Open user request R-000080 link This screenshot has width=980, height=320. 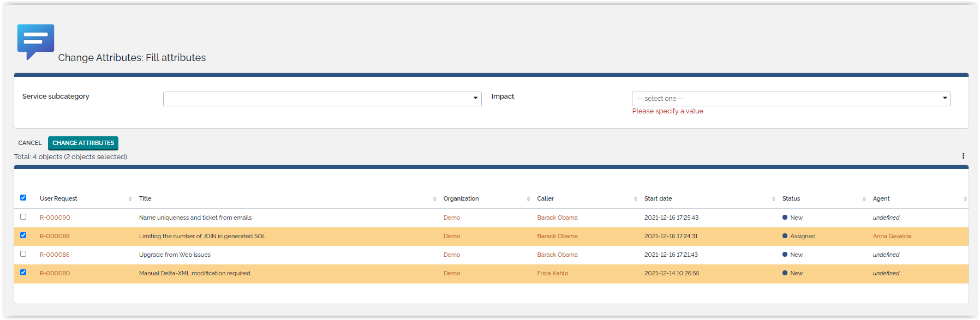pyautogui.click(x=55, y=273)
